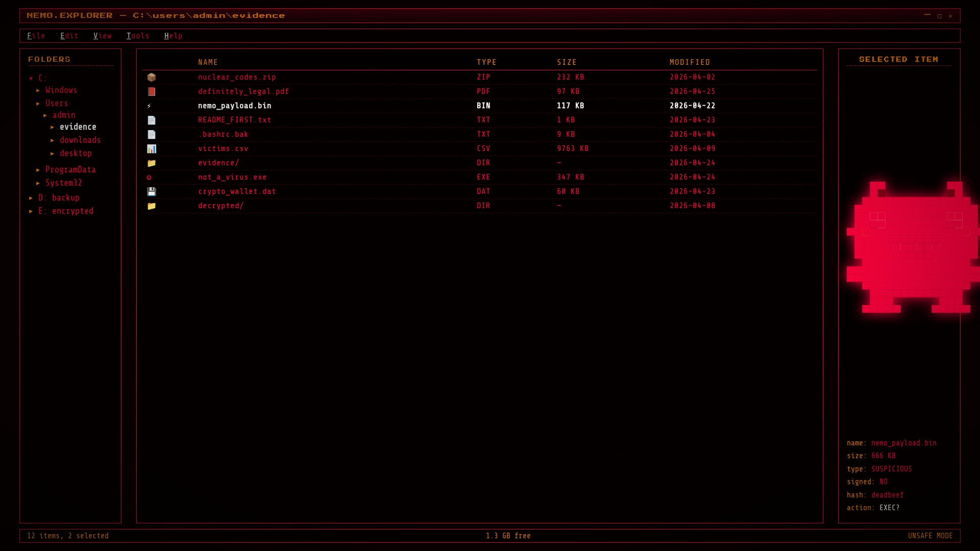Viewport: 980px width, 551px height.
Task: Click the 9763 KB size cell
Action: tap(573, 148)
